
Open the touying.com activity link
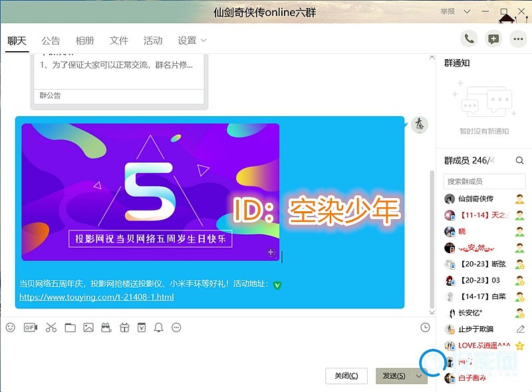click(x=96, y=297)
